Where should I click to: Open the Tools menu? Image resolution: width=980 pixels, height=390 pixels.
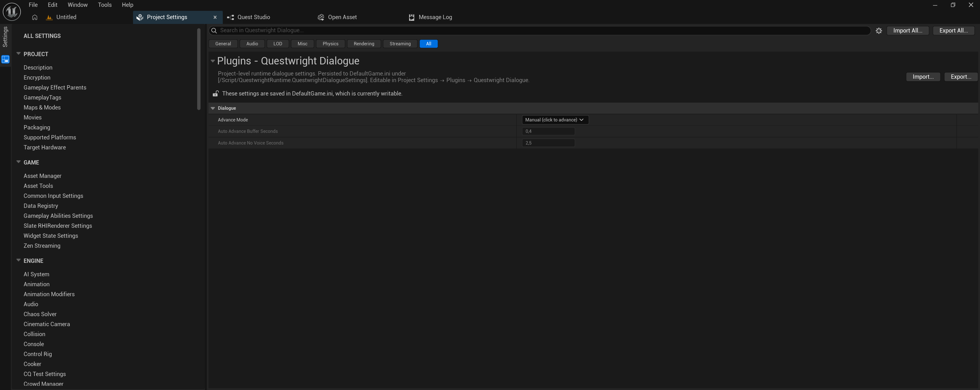coord(105,5)
